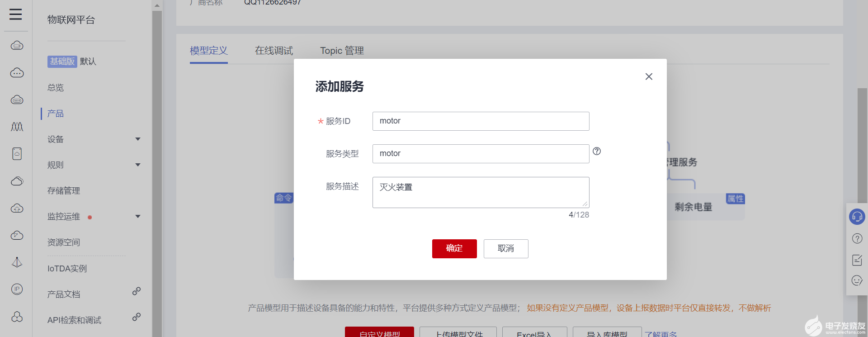Viewport: 868px width, 337px height.
Task: Click the 物联网平台 title
Action: (x=71, y=20)
